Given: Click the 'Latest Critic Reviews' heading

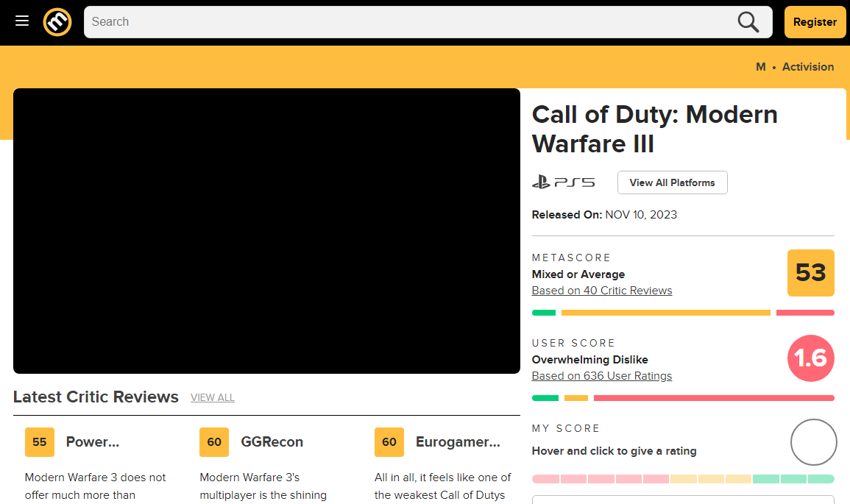Looking at the screenshot, I should point(96,397).
